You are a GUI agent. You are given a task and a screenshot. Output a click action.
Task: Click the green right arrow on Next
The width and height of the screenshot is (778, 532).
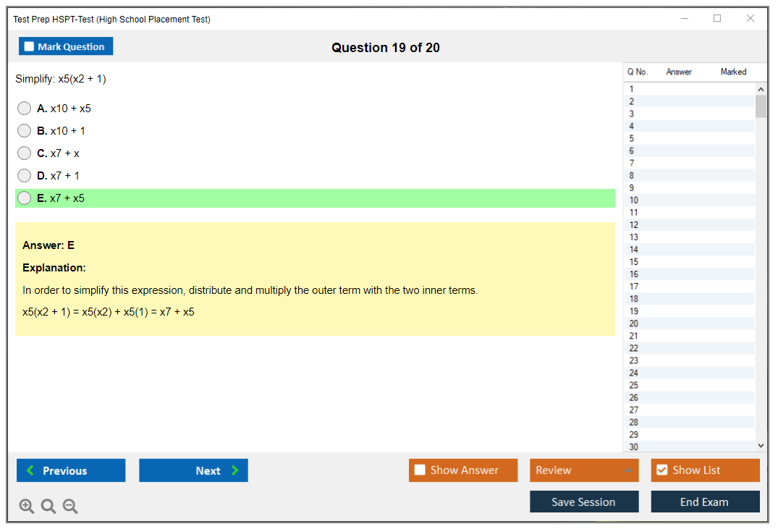pyautogui.click(x=235, y=470)
